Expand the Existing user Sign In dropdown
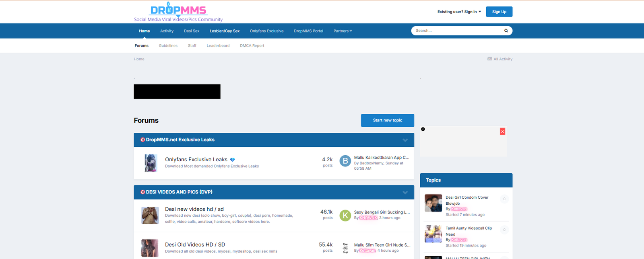 (459, 12)
